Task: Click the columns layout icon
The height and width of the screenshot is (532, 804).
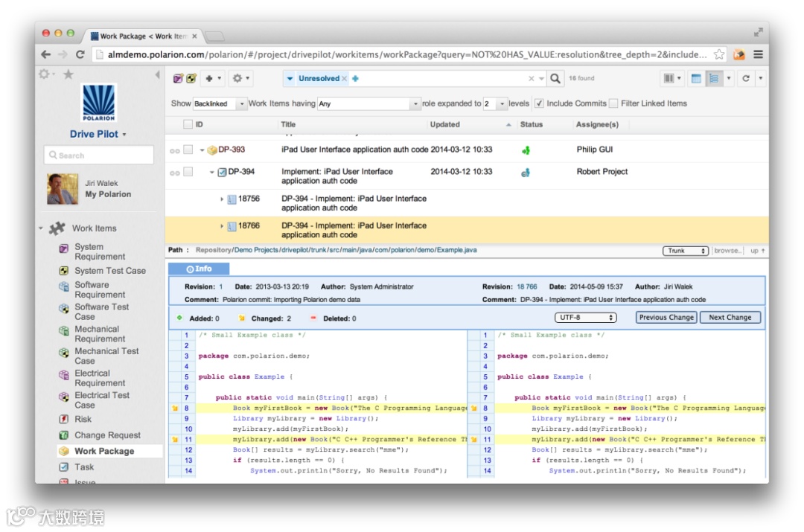Action: coord(669,78)
